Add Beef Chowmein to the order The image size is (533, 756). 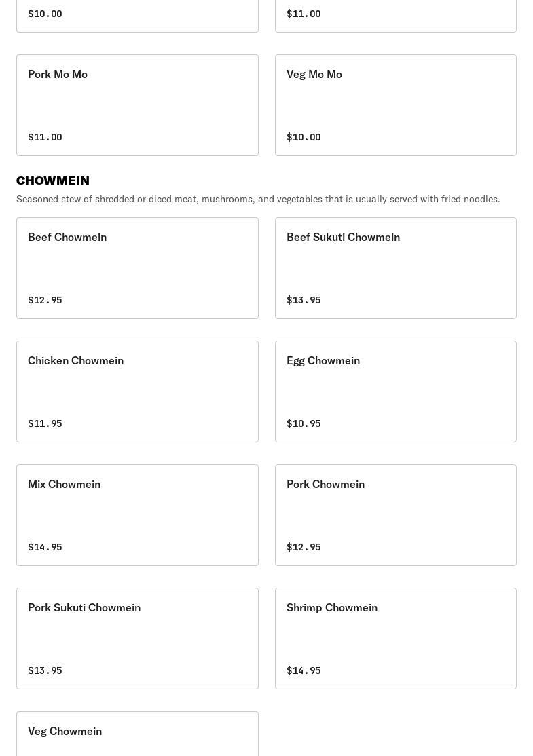(137, 268)
